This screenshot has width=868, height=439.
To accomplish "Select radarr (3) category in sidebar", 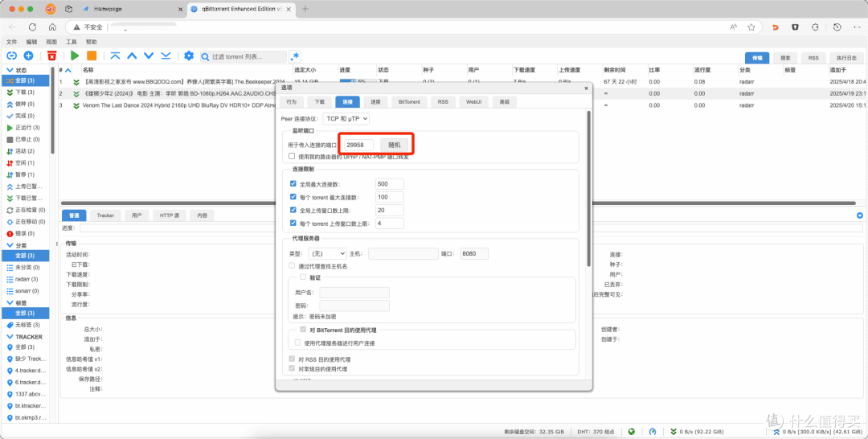I will coord(26,279).
